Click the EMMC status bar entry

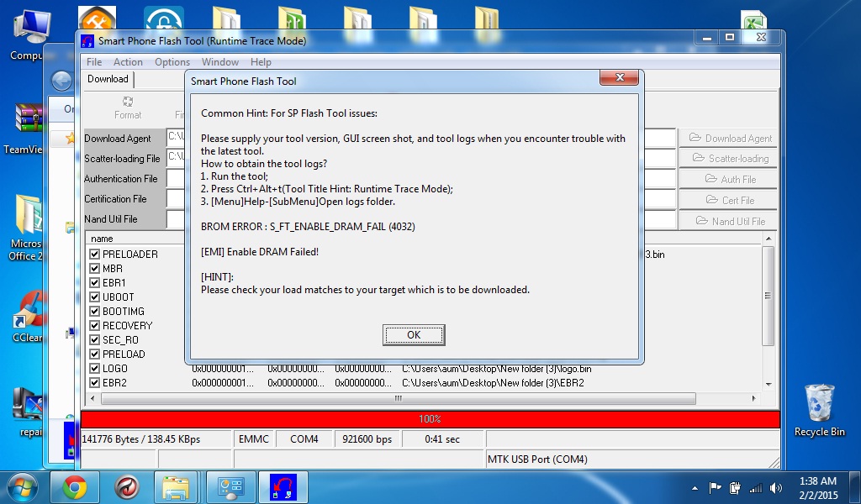tap(254, 439)
